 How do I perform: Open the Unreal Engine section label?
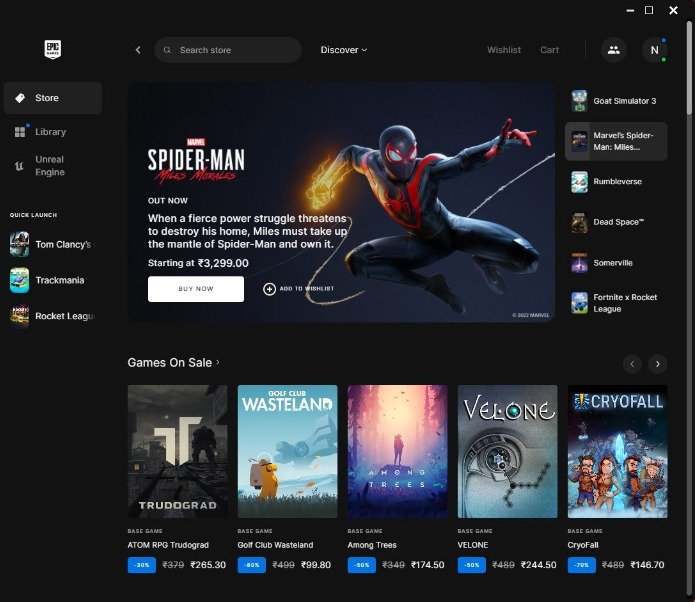pyautogui.click(x=50, y=166)
